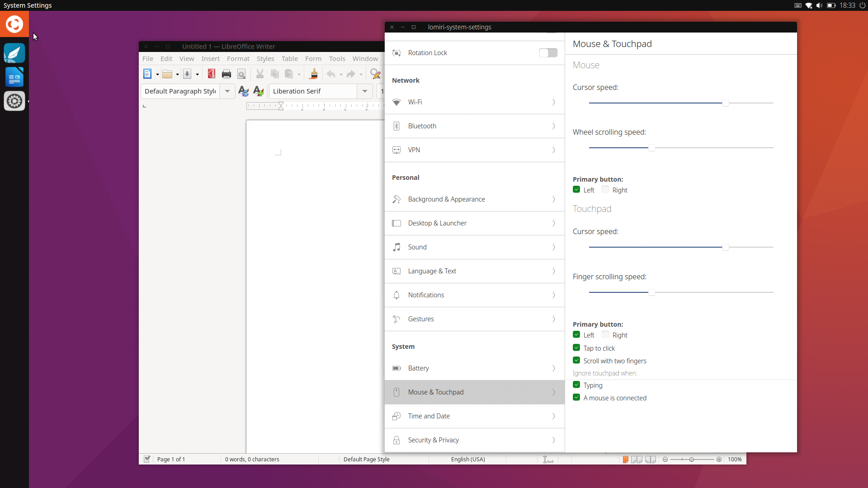Open the paragraph style dropdown arrow
Screen dimensions: 868x488
point(227,91)
